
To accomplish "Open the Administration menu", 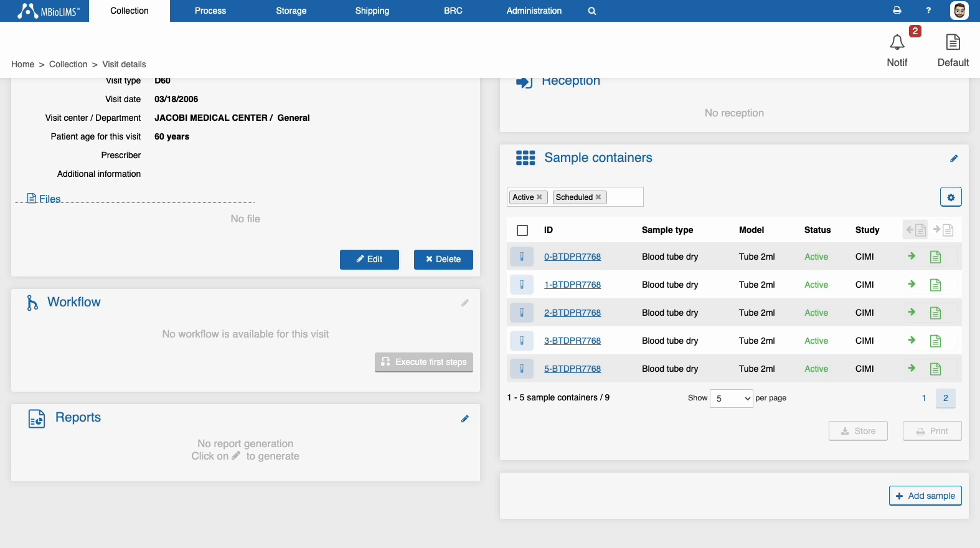I will tap(534, 11).
